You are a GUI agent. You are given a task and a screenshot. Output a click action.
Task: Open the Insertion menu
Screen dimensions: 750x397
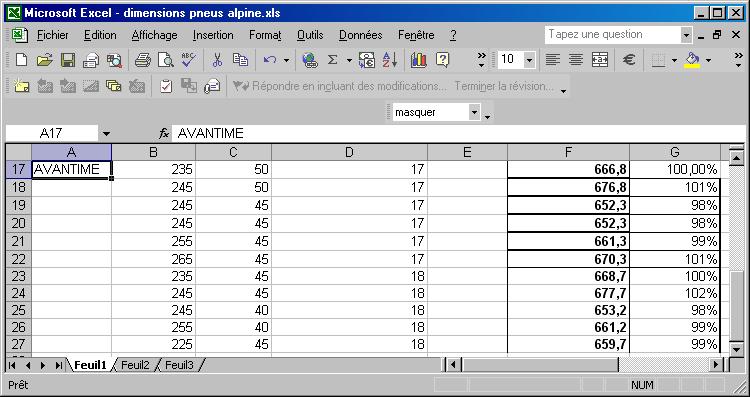click(x=213, y=35)
